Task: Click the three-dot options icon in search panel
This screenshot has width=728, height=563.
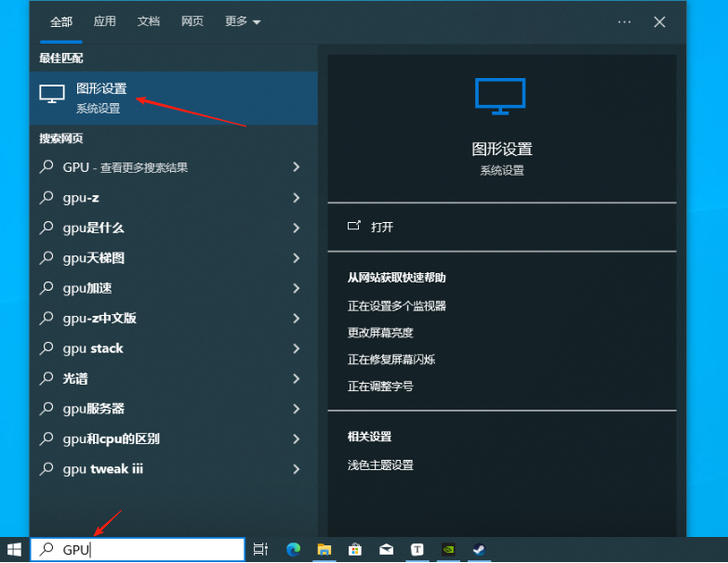Action: 624,21
